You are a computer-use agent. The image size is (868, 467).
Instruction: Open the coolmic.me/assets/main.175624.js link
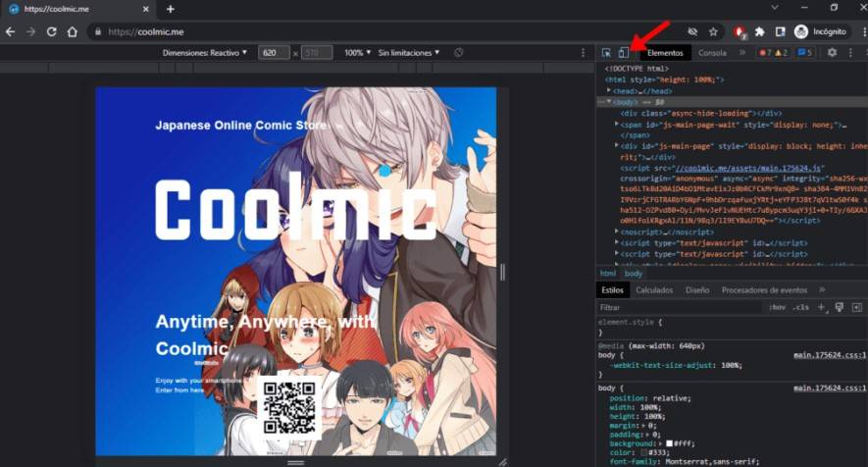[x=748, y=168]
